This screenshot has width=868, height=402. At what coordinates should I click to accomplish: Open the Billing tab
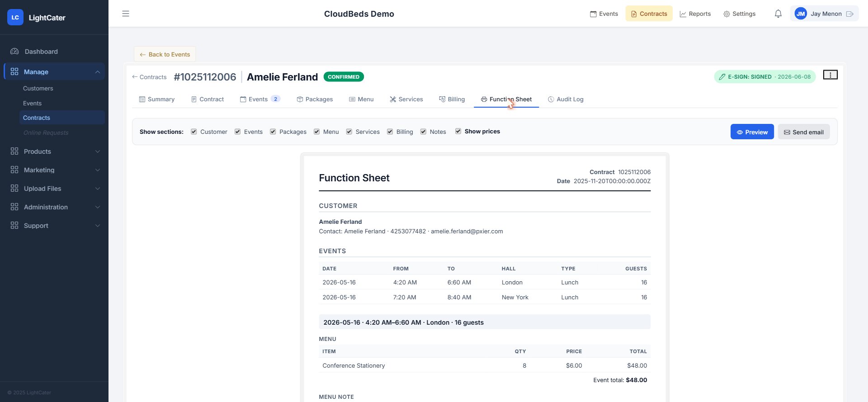click(452, 99)
